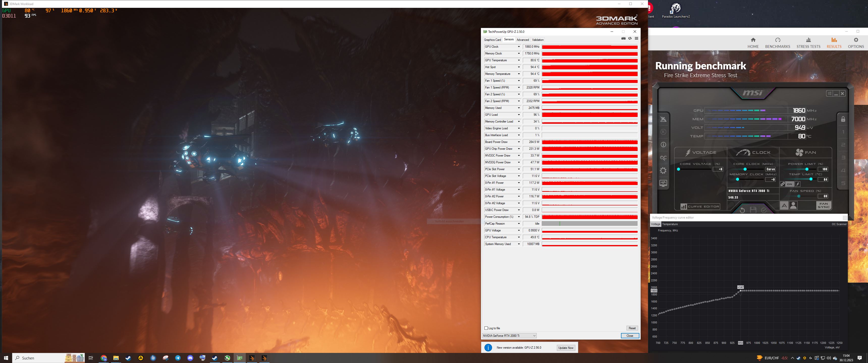The height and width of the screenshot is (363, 868).
Task: Switch to the GPU-Z Validation tab
Action: pyautogui.click(x=538, y=40)
